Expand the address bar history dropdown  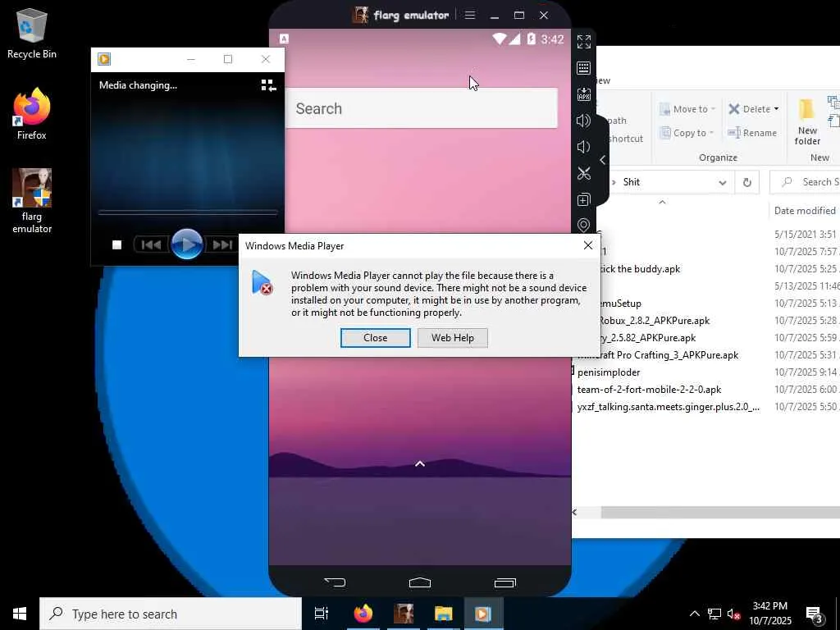click(722, 183)
